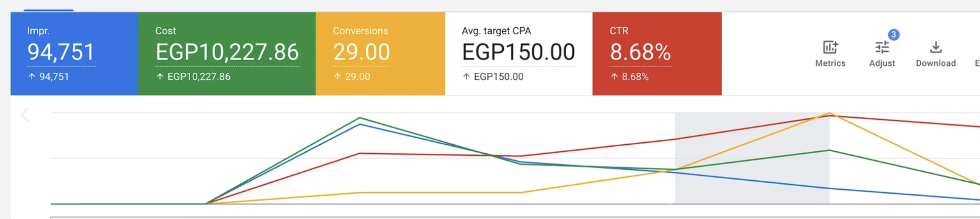Open the Metrics chart selector icon

pos(830,47)
